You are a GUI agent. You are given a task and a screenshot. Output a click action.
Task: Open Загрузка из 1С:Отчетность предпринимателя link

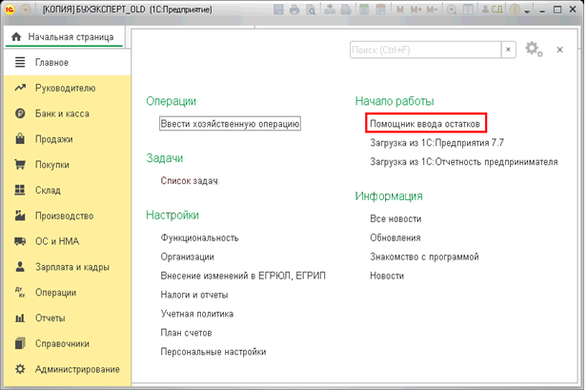[464, 162]
